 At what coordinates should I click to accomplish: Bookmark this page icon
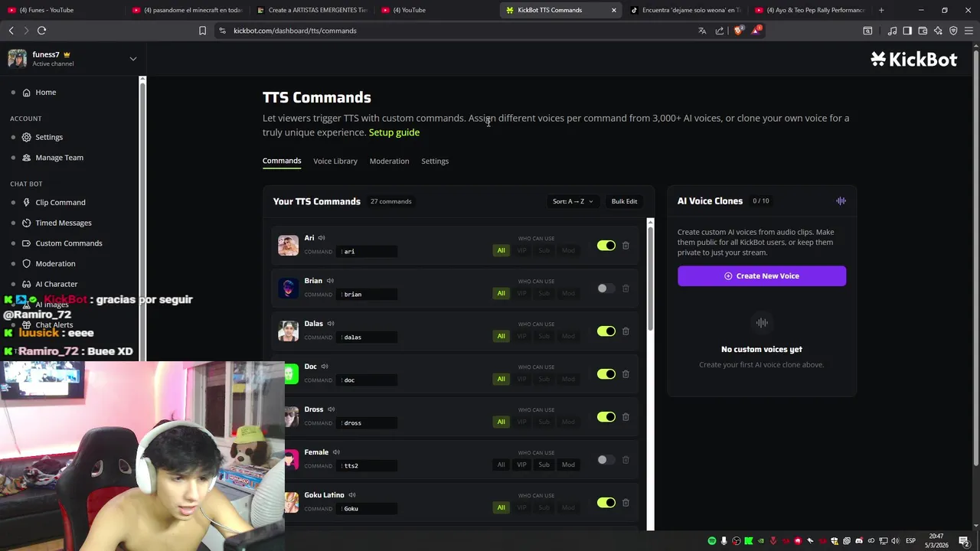(x=202, y=31)
